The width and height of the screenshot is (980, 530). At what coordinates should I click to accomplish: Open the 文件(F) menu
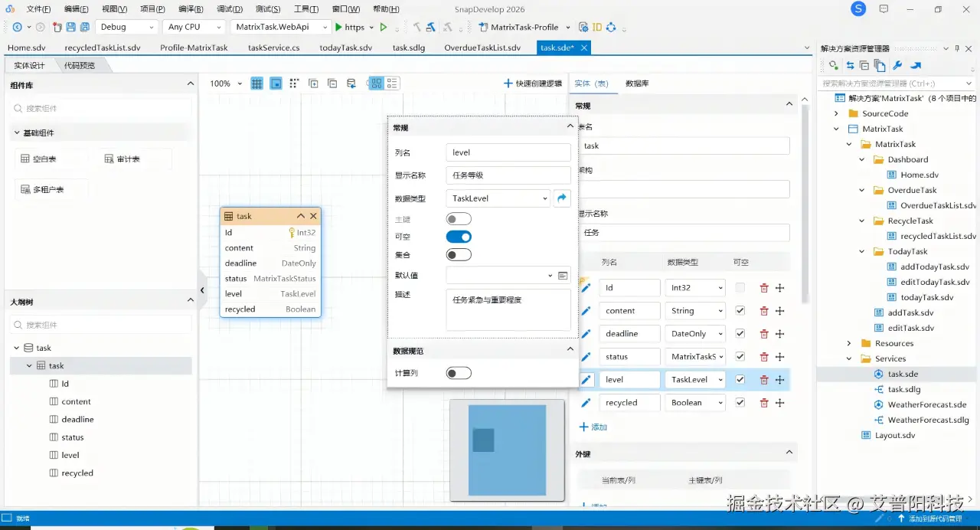click(38, 9)
